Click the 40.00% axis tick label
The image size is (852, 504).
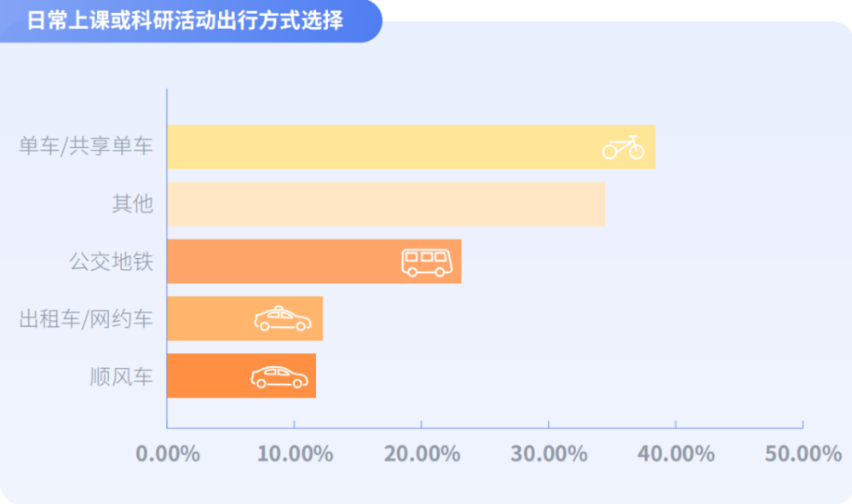pyautogui.click(x=676, y=454)
